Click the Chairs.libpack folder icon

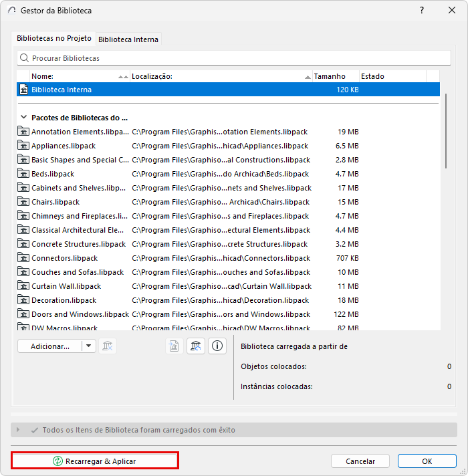pyautogui.click(x=23, y=202)
